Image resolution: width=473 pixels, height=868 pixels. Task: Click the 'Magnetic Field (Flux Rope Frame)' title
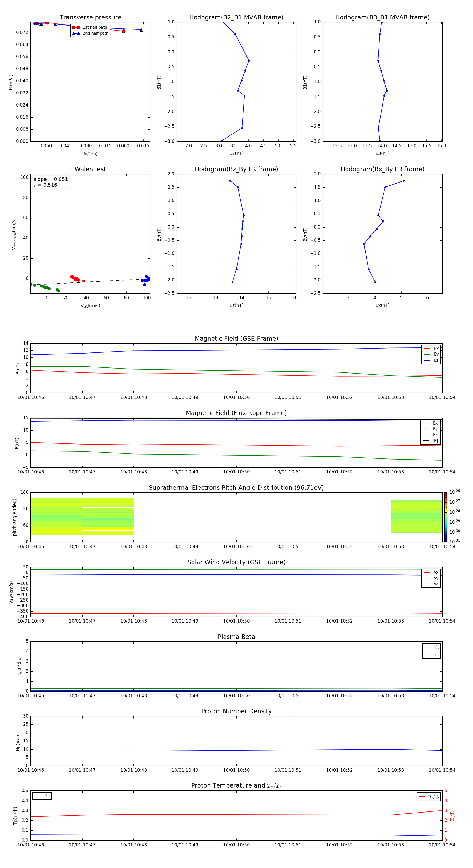click(x=236, y=413)
